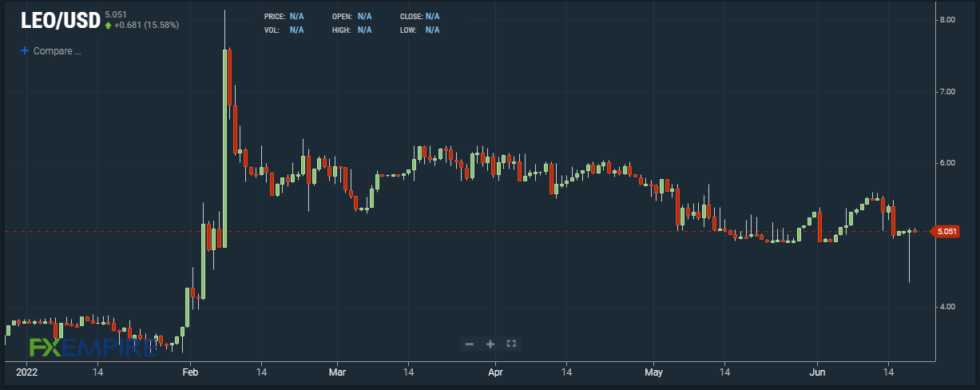Click the 4.00 price axis label

(x=947, y=307)
